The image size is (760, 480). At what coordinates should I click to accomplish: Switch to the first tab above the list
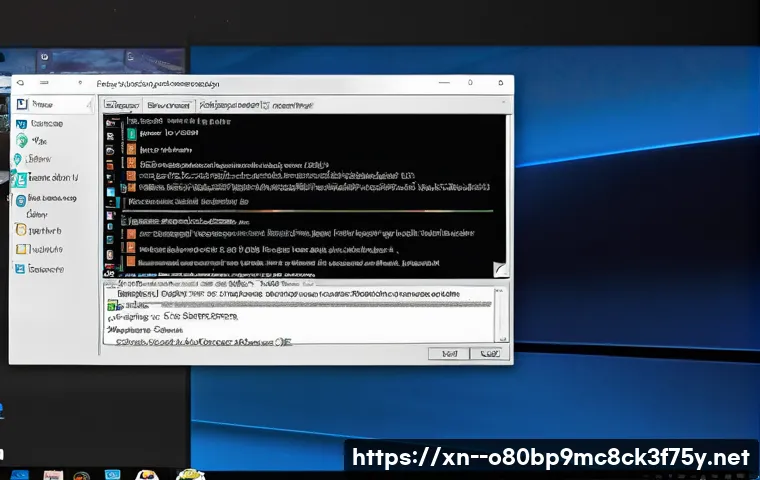121,104
